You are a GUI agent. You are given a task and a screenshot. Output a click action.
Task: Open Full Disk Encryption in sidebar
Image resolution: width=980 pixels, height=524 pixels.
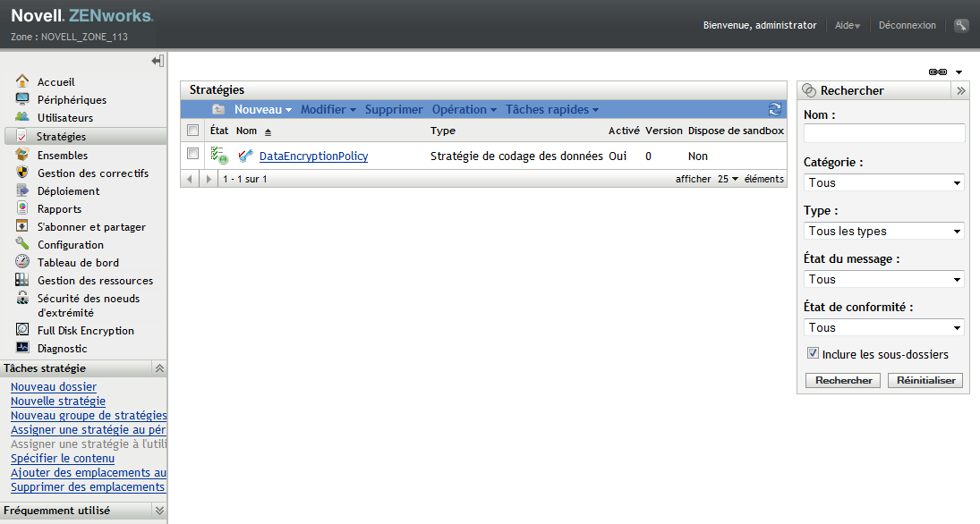[x=85, y=331]
